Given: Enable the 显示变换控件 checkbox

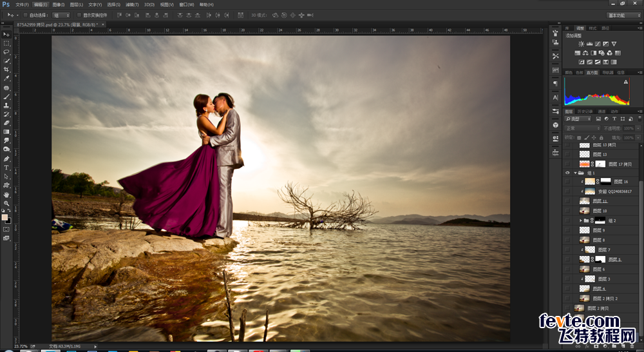Looking at the screenshot, I should [79, 15].
